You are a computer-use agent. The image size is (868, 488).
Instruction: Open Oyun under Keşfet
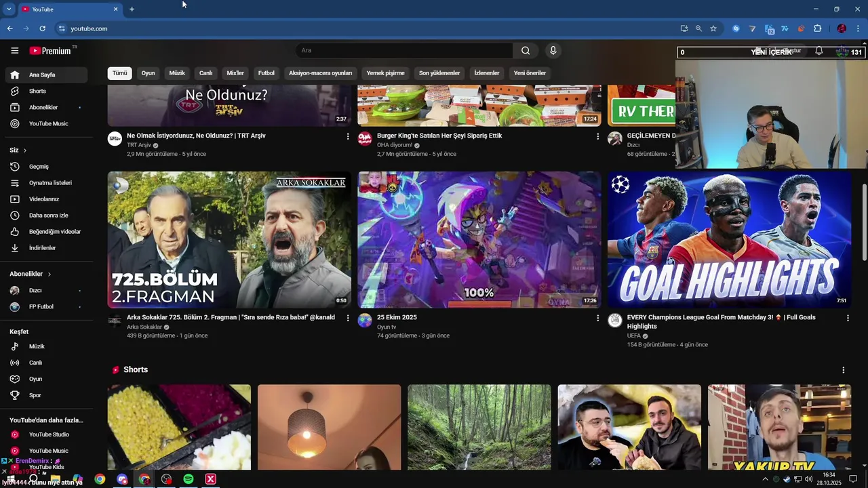click(46, 379)
